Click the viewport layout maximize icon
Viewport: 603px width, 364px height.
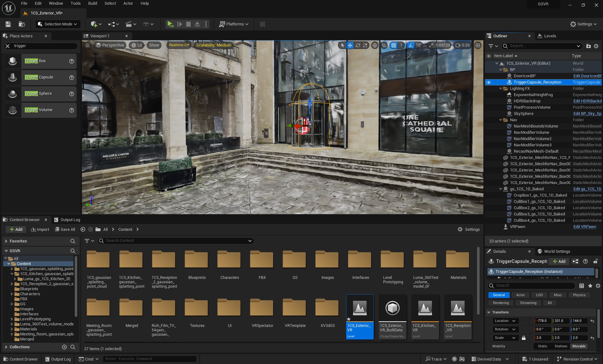pyautogui.click(x=478, y=45)
